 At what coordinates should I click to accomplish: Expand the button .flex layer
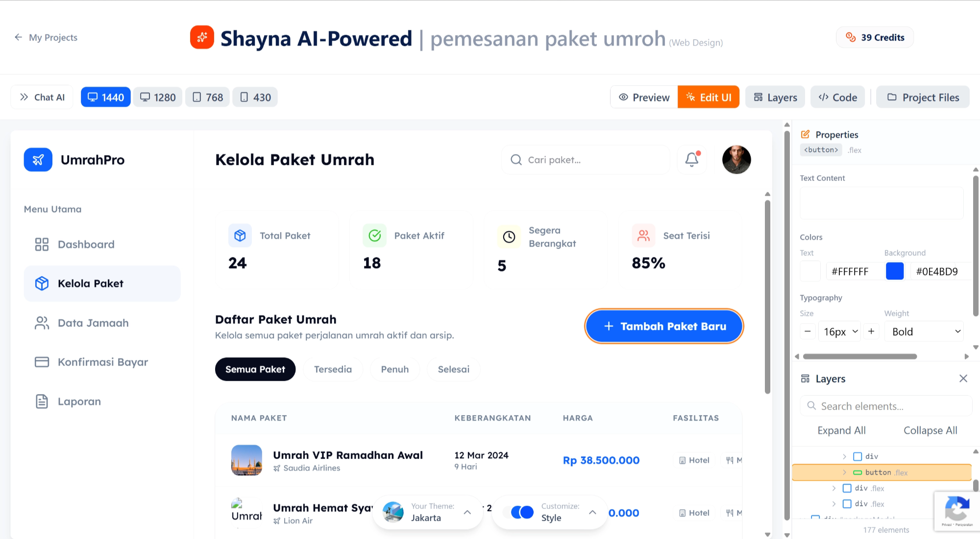point(844,472)
